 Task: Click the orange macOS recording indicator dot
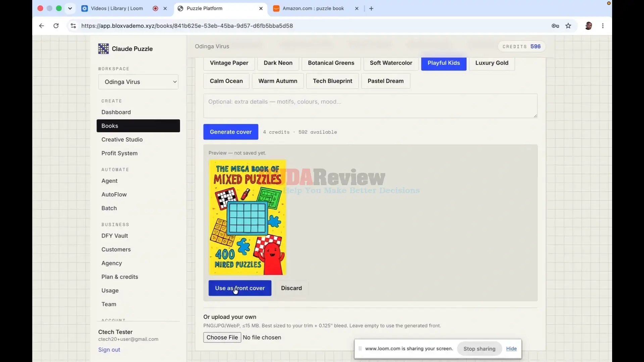pyautogui.click(x=608, y=3)
